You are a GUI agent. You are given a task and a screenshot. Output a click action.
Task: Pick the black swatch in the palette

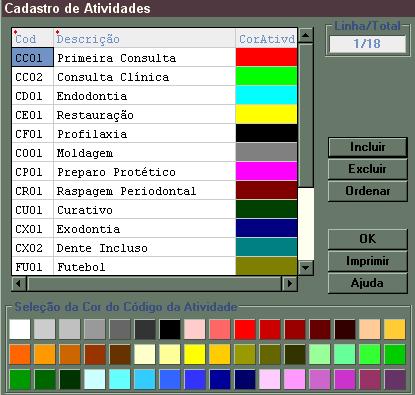[x=170, y=329]
